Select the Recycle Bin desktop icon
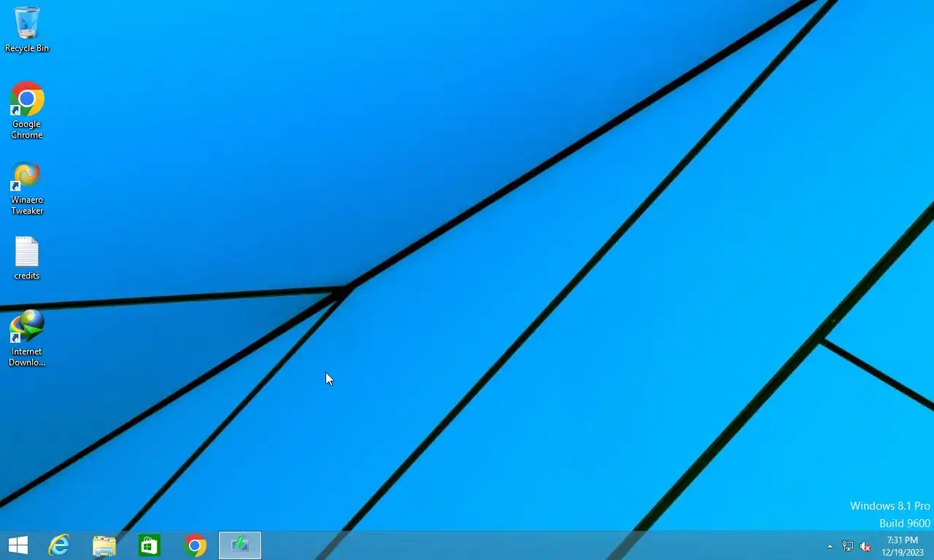 click(27, 29)
